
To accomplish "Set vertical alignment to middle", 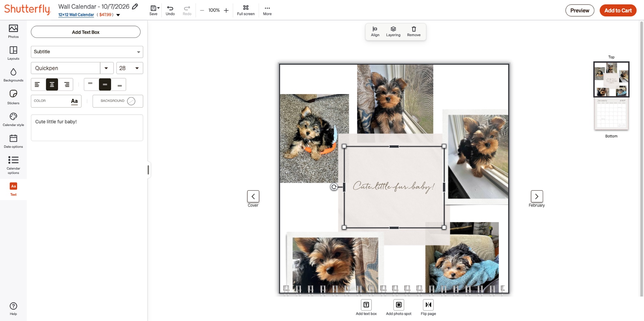I will [105, 85].
